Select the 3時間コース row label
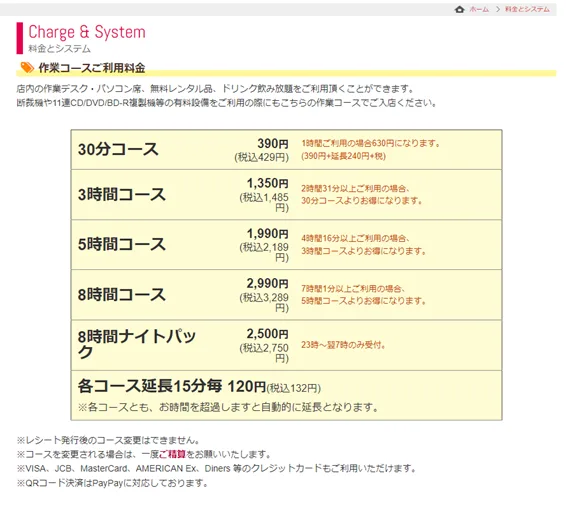This screenshot has width=567, height=513. (122, 194)
